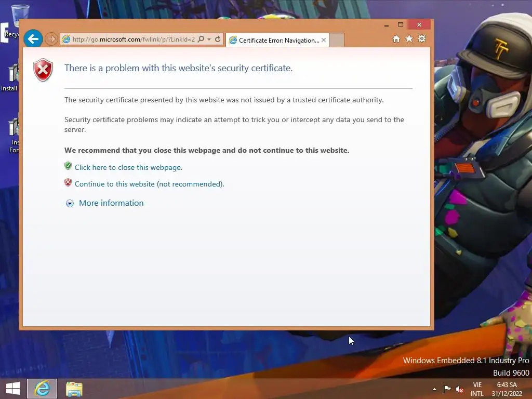The width and height of the screenshot is (532, 399).
Task: Open File Explorer from taskbar
Action: tap(74, 389)
